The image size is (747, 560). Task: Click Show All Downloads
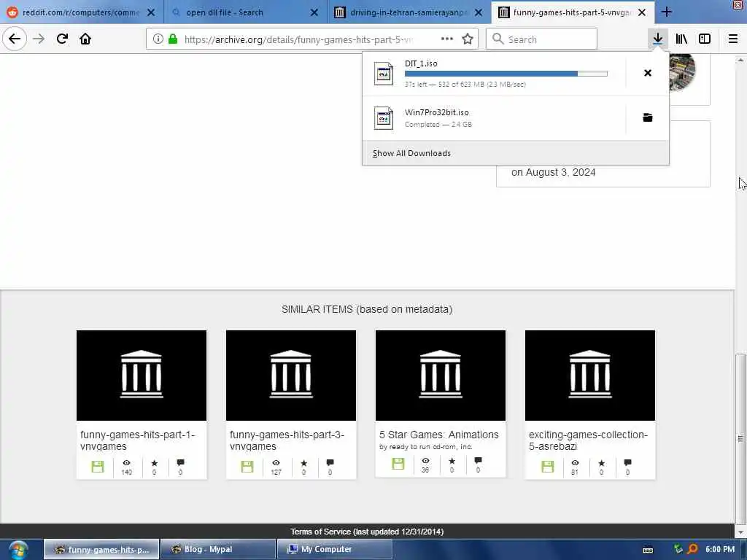(411, 153)
